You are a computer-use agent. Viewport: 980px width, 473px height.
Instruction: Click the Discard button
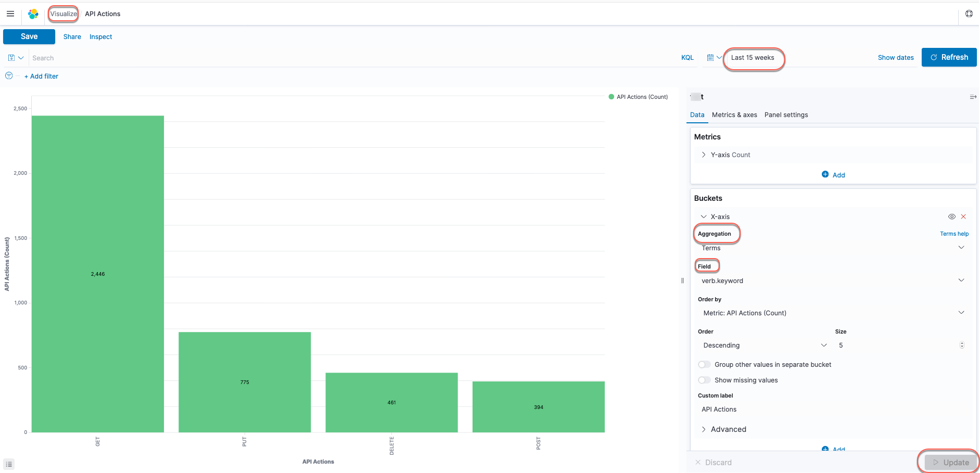[713, 462]
